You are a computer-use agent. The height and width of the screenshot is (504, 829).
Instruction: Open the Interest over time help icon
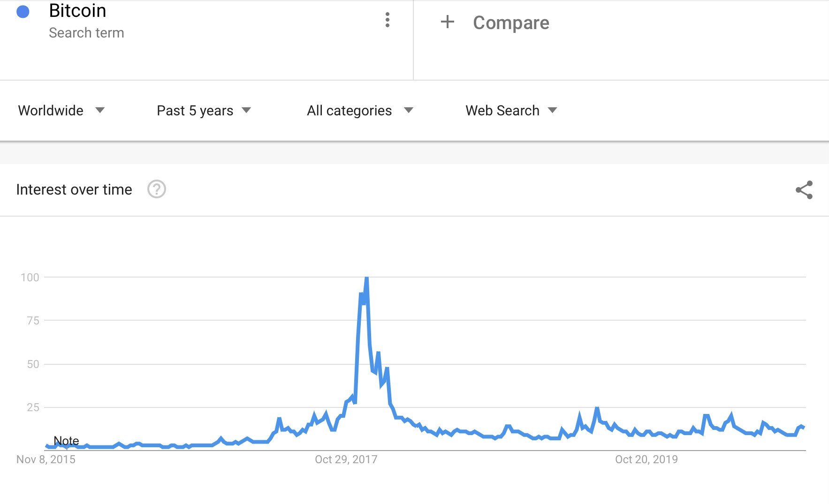tap(157, 189)
